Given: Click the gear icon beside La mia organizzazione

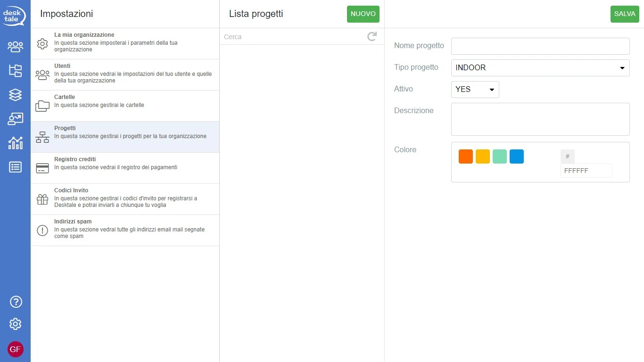Looking at the screenshot, I should [x=42, y=44].
